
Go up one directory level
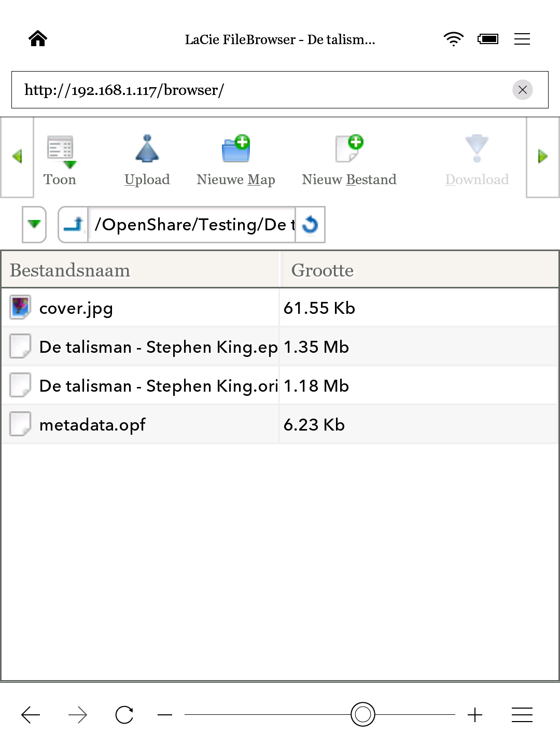click(73, 225)
